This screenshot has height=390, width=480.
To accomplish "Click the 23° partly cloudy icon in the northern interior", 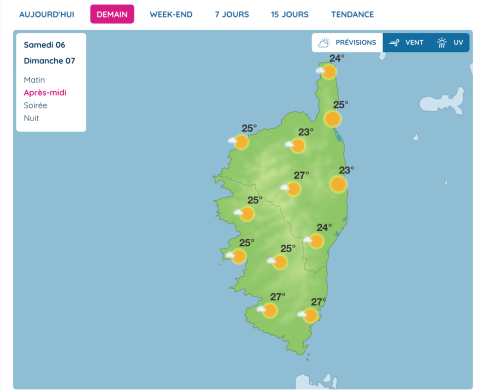I will 295,145.
